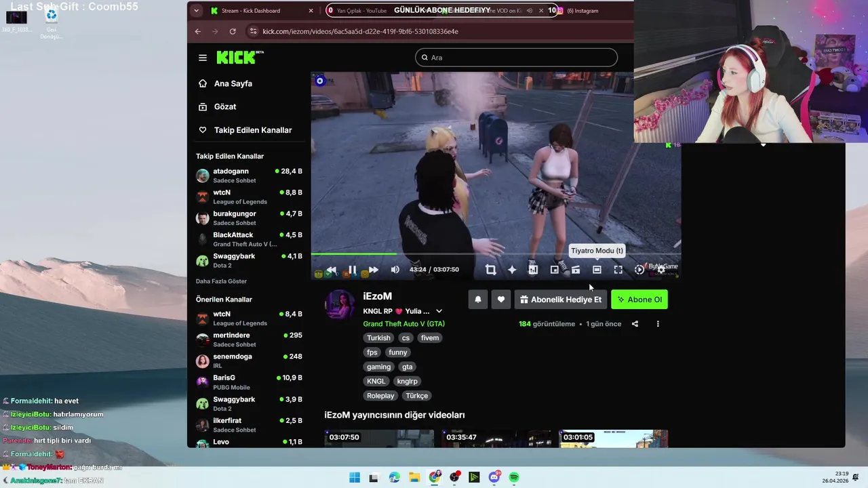Screen dimensions: 868x488
Task: Open video player settings gear
Action: point(661,270)
